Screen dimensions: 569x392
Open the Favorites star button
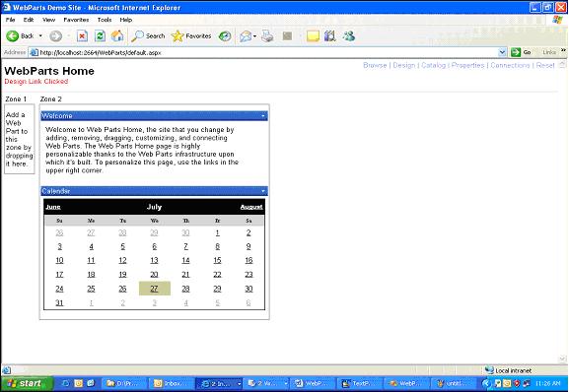click(191, 35)
